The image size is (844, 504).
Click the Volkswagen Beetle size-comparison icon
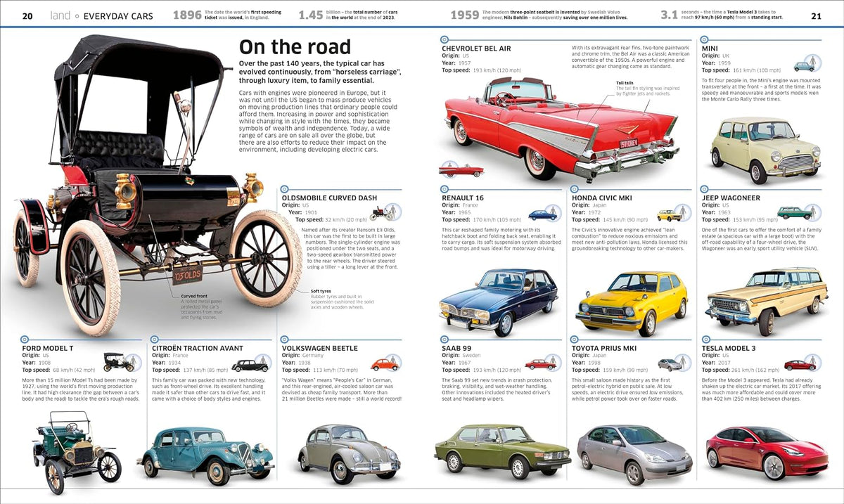tap(386, 363)
